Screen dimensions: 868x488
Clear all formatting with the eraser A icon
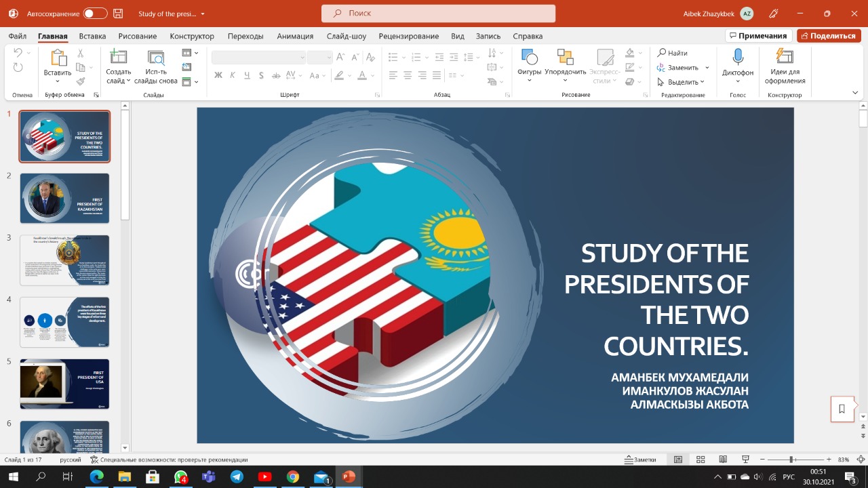click(372, 58)
